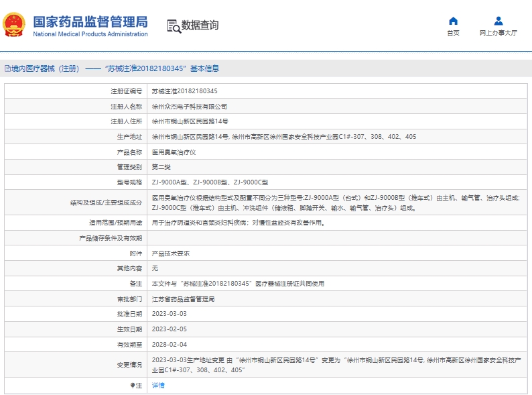Open 网上办事大厅 user icon
This screenshot has height=395, width=532.
tap(498, 21)
